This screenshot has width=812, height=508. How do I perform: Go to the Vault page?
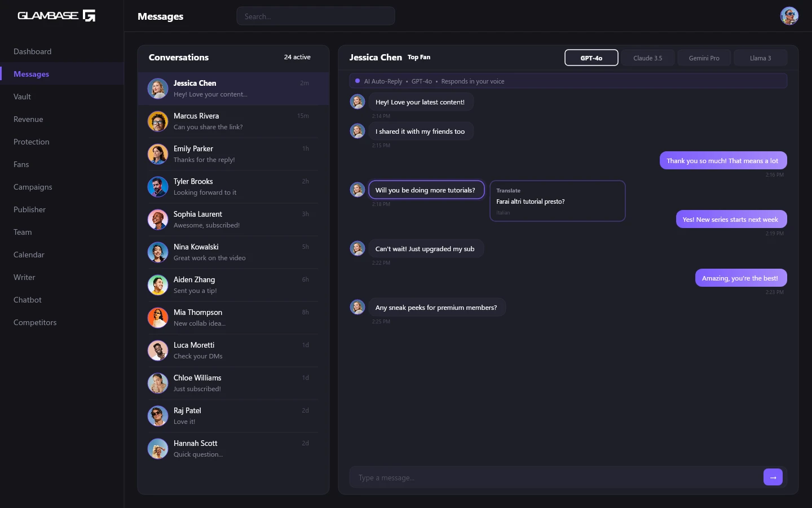click(23, 97)
